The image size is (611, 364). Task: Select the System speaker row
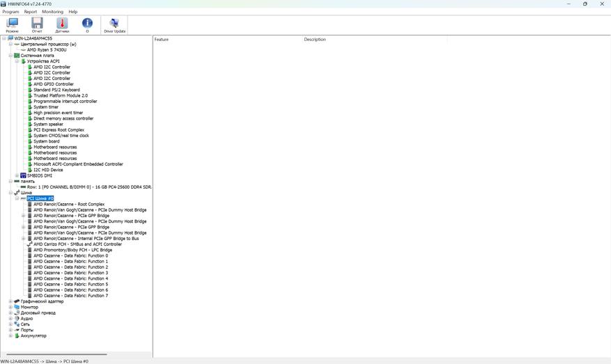(48, 124)
